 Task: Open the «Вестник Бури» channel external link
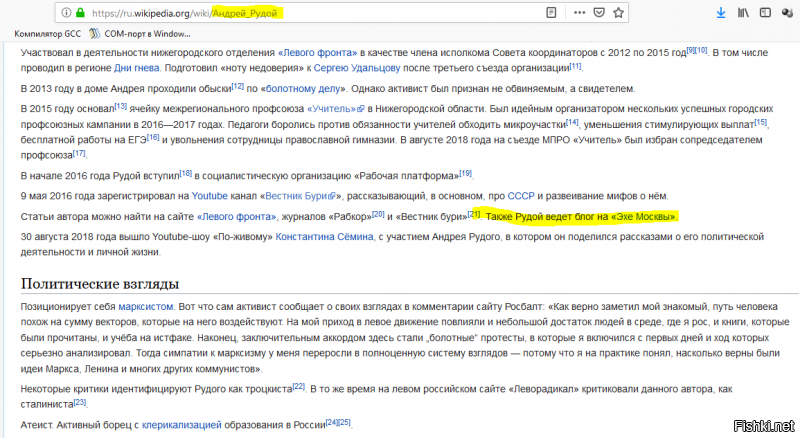[301, 196]
